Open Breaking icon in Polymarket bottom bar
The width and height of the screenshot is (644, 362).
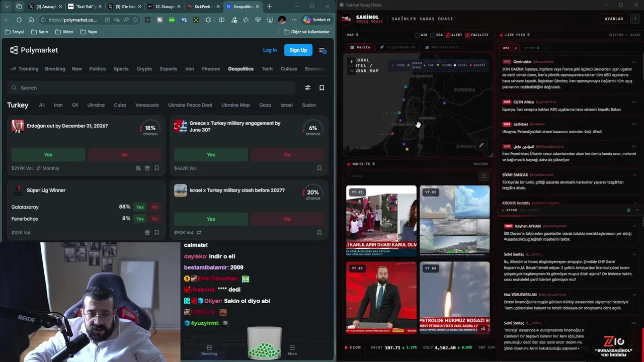[x=209, y=350]
